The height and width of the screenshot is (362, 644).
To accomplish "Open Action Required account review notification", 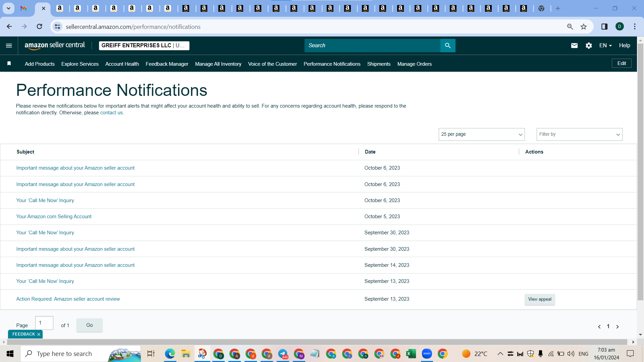I will [68, 299].
